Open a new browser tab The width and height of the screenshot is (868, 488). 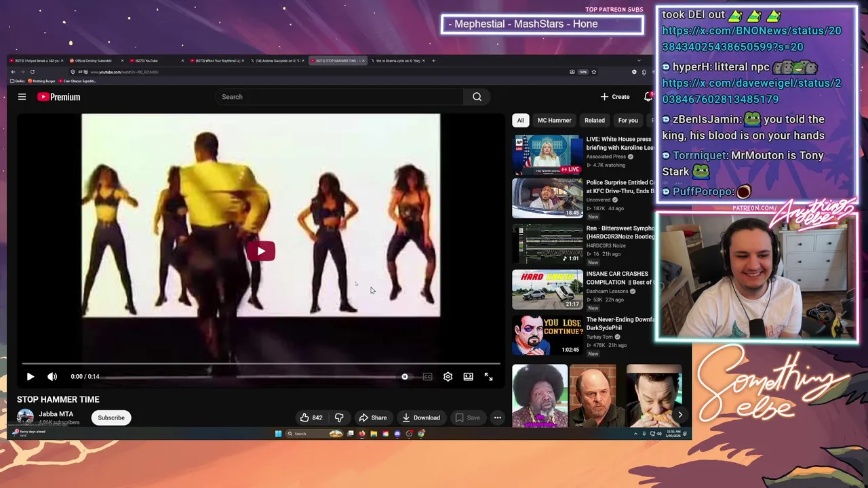click(x=434, y=60)
